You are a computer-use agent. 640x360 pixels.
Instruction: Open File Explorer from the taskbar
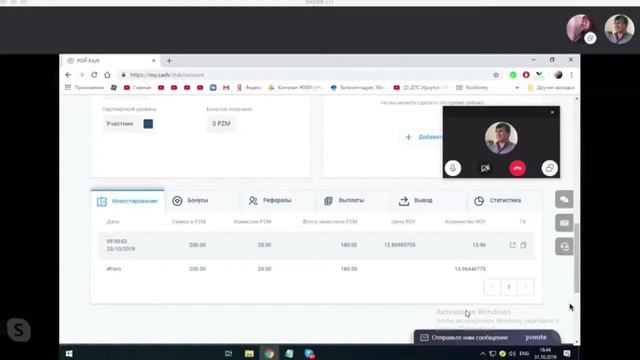[x=249, y=353]
